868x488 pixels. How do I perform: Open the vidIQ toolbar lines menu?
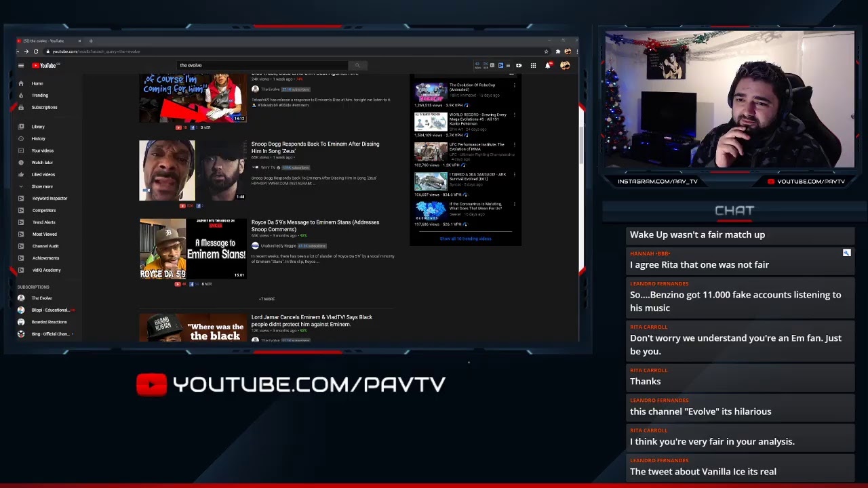[508, 66]
